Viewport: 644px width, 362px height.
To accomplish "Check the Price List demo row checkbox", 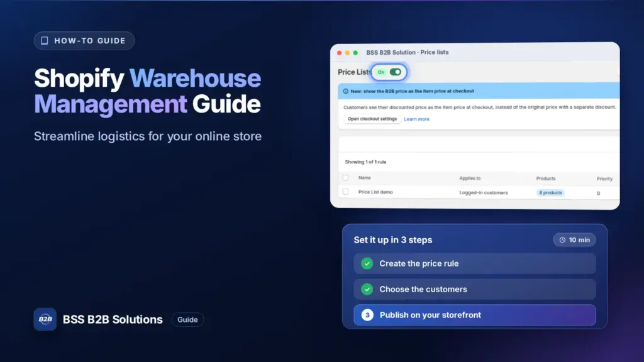I will pos(345,192).
